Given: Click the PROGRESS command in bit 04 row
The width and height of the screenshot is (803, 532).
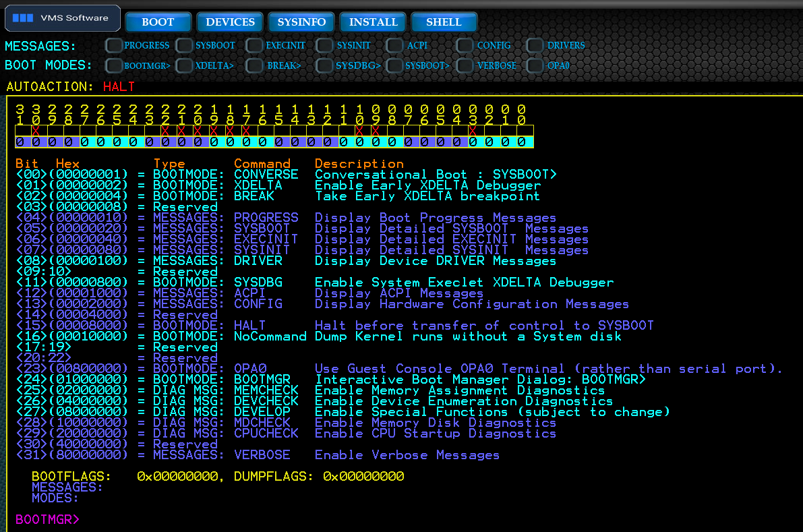Looking at the screenshot, I should 266,217.
